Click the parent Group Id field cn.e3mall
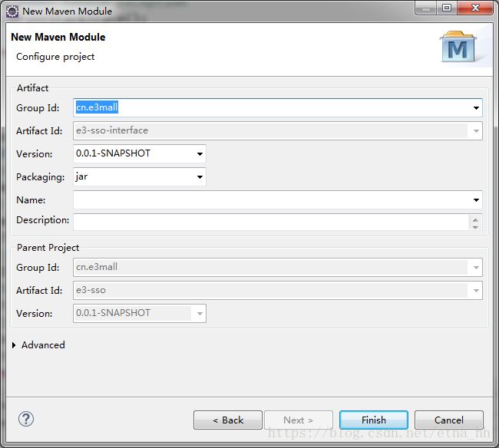The width and height of the screenshot is (499, 448). 277,268
